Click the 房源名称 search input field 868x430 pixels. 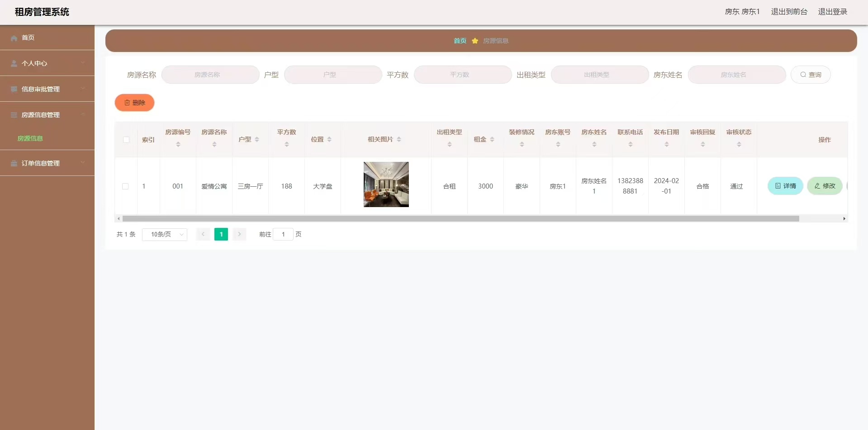210,75
